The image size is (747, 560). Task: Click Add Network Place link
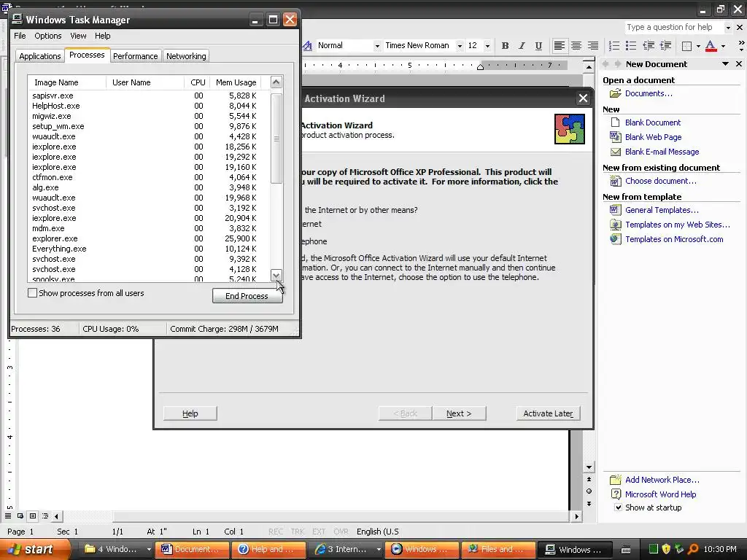point(662,480)
